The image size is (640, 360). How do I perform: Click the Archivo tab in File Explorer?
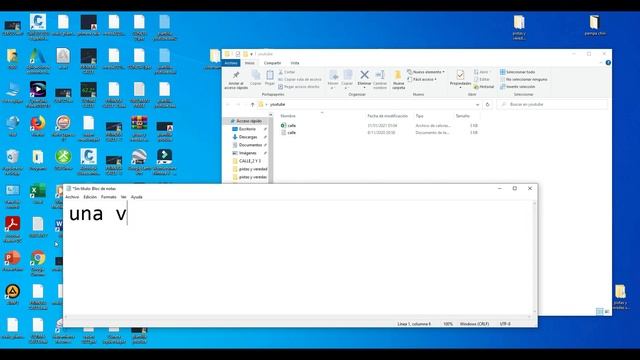point(231,63)
